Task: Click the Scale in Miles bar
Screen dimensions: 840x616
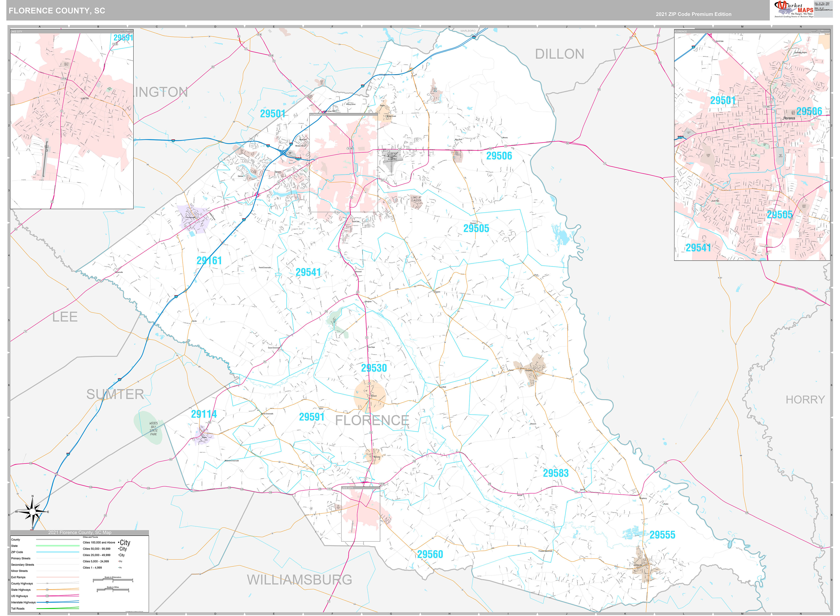Action: [x=113, y=589]
